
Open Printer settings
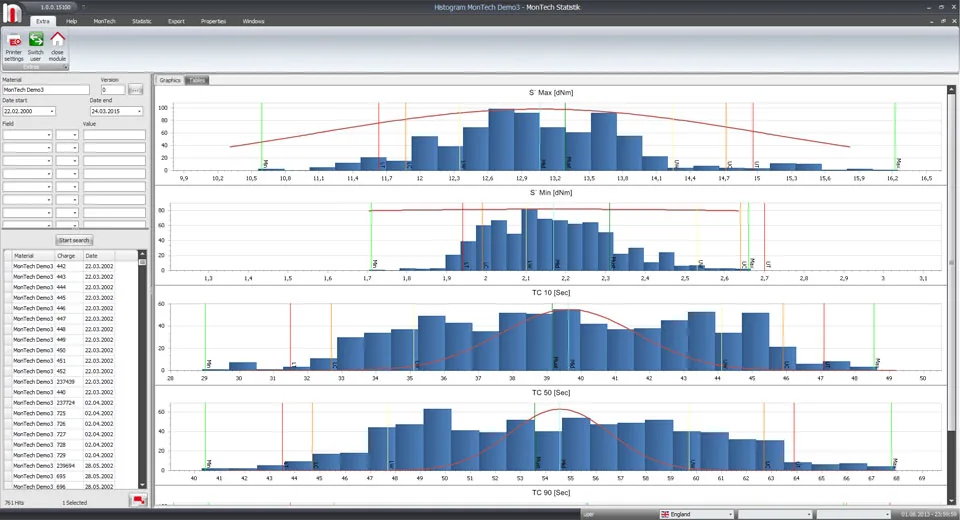click(13, 47)
